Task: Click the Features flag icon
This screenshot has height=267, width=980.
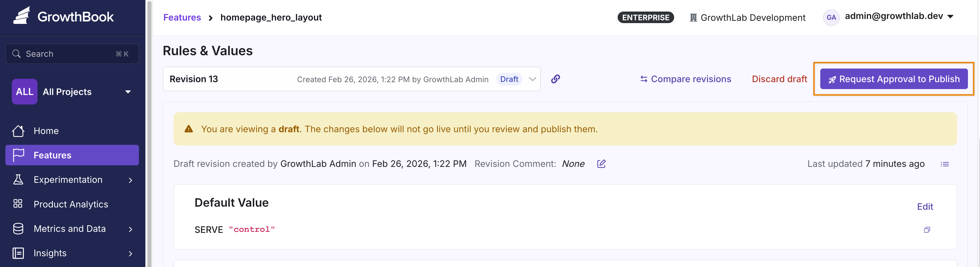Action: click(x=18, y=155)
